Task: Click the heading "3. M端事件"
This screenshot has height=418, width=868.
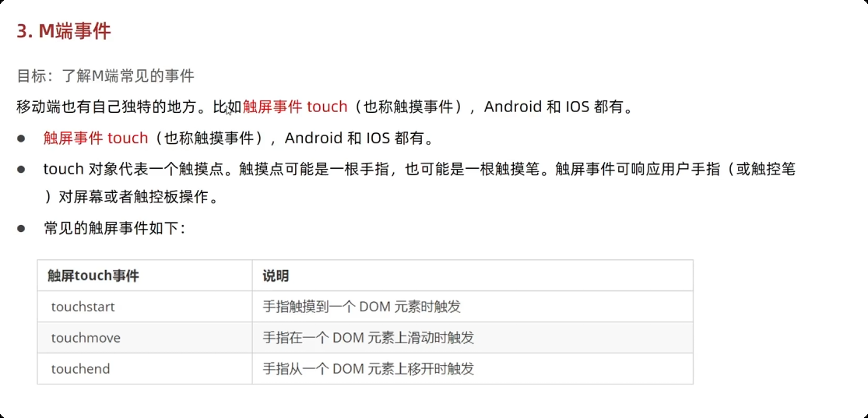Action: 64,32
